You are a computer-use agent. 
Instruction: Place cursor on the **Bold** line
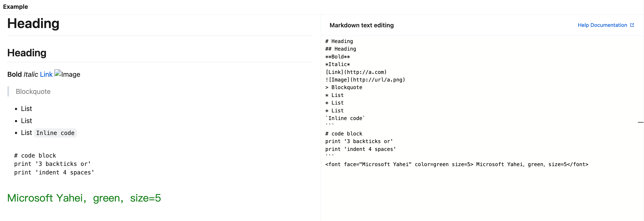337,57
